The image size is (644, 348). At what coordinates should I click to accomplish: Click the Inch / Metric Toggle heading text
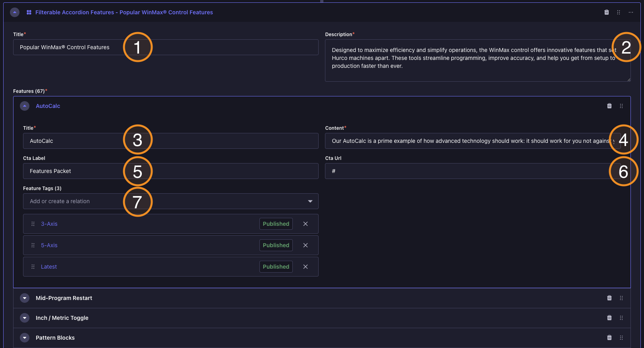point(62,318)
